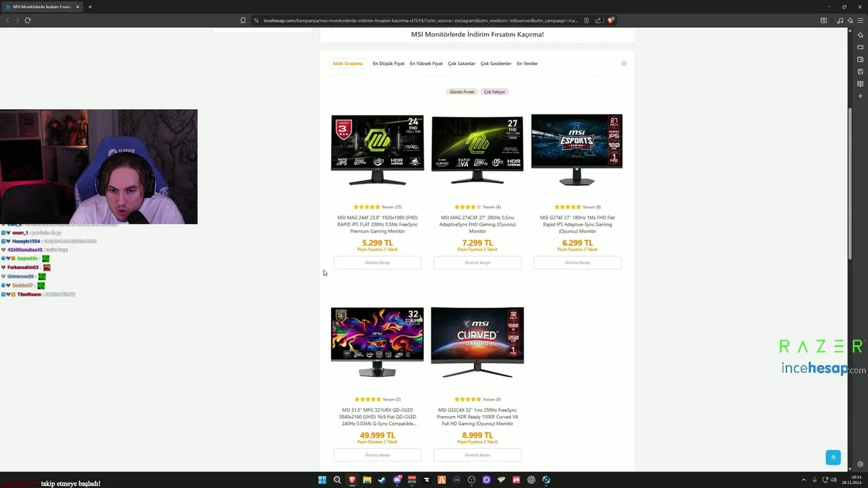Select the Akıllı Sıralama sorting tab
Screen dimensions: 868x488
point(347,64)
